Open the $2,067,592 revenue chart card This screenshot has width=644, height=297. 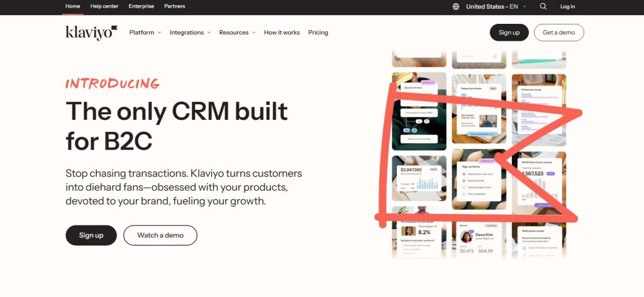point(419,178)
